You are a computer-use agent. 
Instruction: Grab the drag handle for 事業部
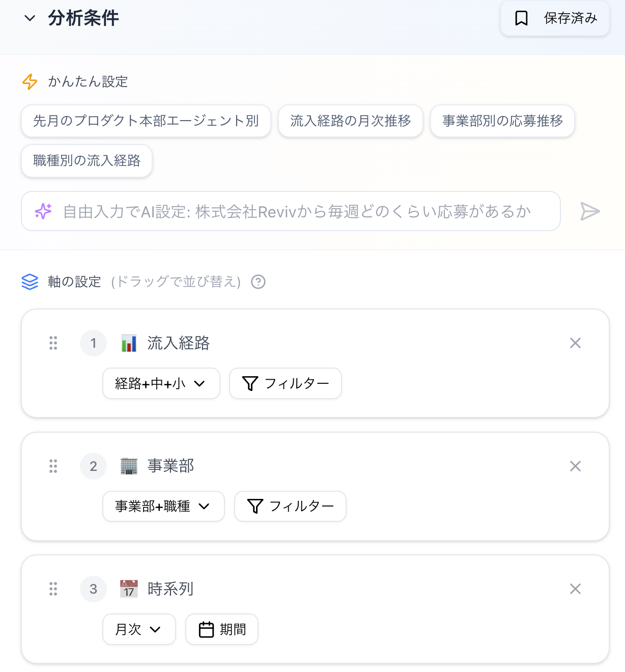(53, 466)
